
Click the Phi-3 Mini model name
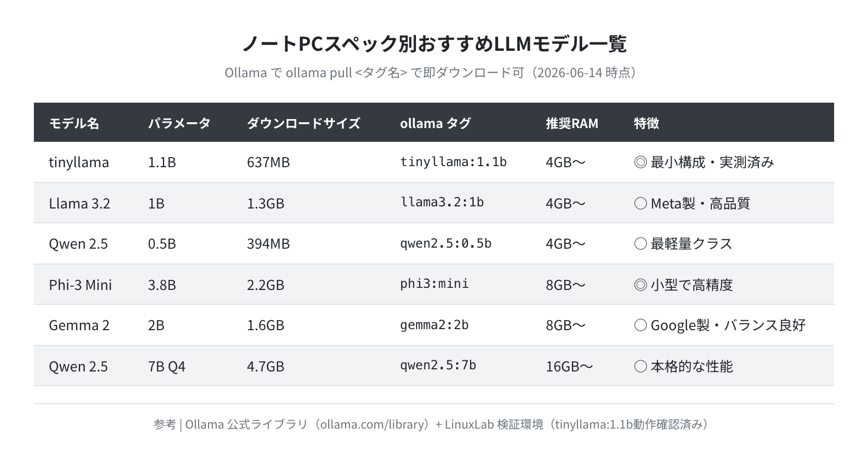[x=80, y=285]
